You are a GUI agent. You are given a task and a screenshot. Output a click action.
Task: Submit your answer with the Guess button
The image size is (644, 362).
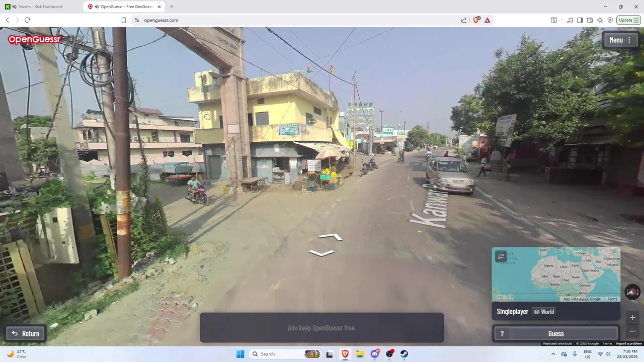556,333
